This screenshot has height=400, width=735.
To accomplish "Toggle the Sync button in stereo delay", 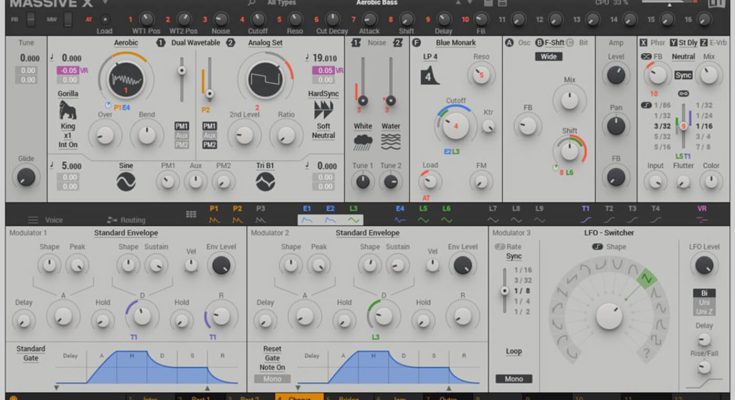I will point(684,75).
